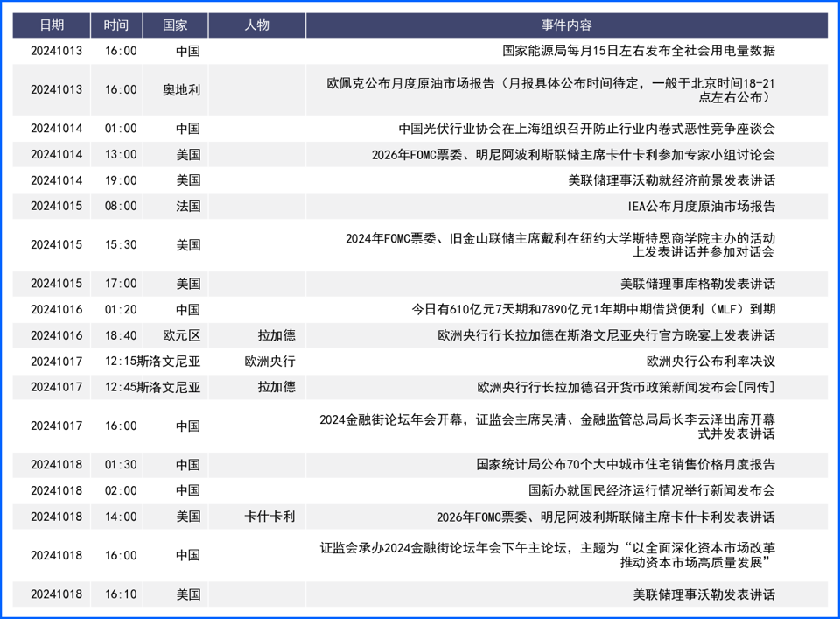The width and height of the screenshot is (840, 619).
Task: Click the 日期 column header
Action: pos(52,25)
